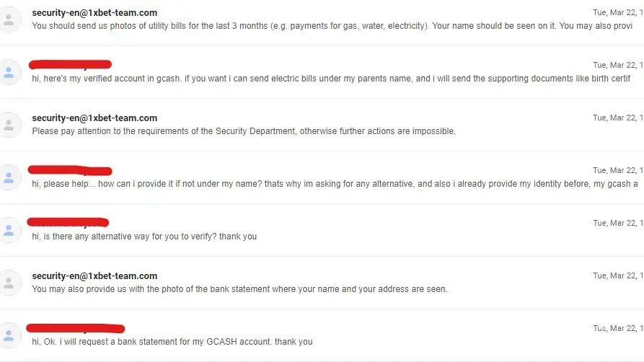Click the avatar next to the verified gcash account reply
644x362 pixels.
click(x=9, y=72)
